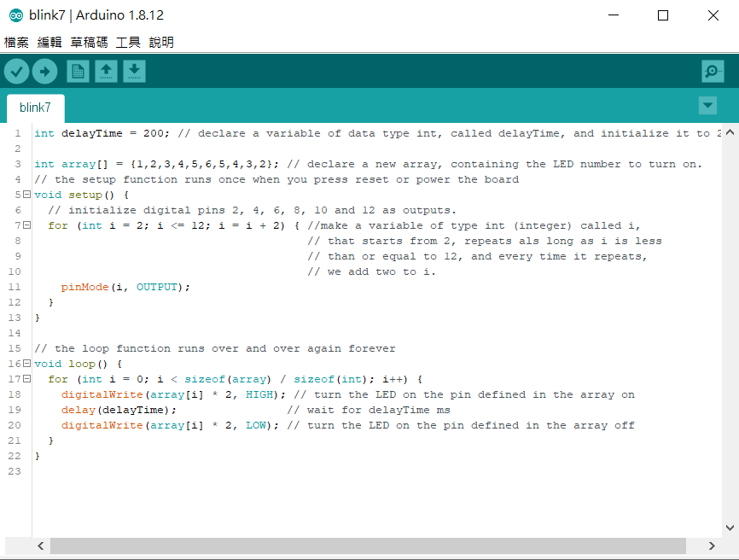Screen dimensions: 739x560
Task: Select the blink7 sketch tab
Action: 35,108
